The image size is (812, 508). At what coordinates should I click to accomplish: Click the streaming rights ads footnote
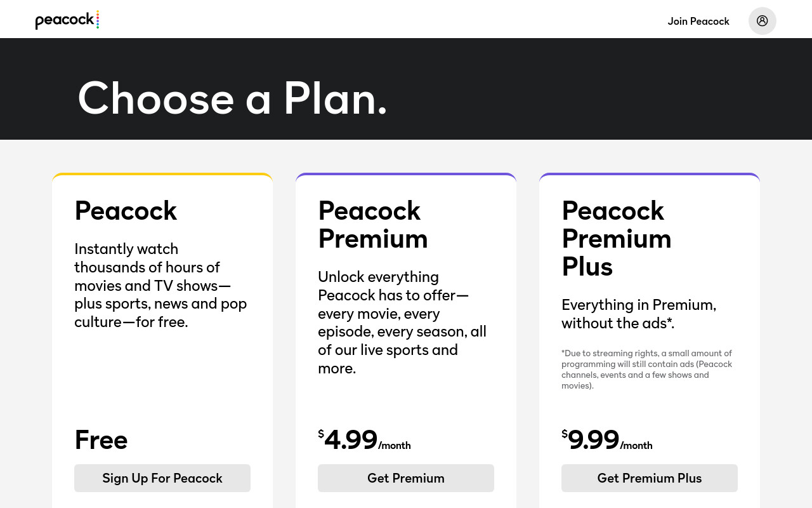click(x=647, y=369)
